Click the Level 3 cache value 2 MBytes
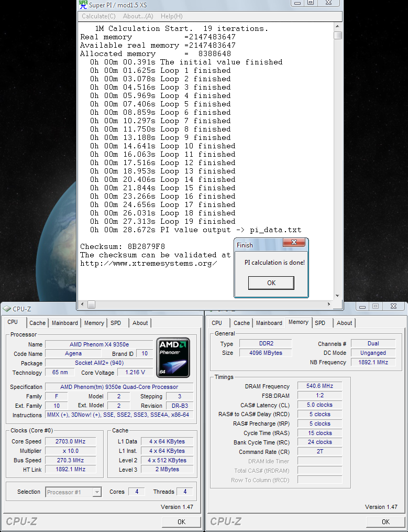 coord(167,469)
